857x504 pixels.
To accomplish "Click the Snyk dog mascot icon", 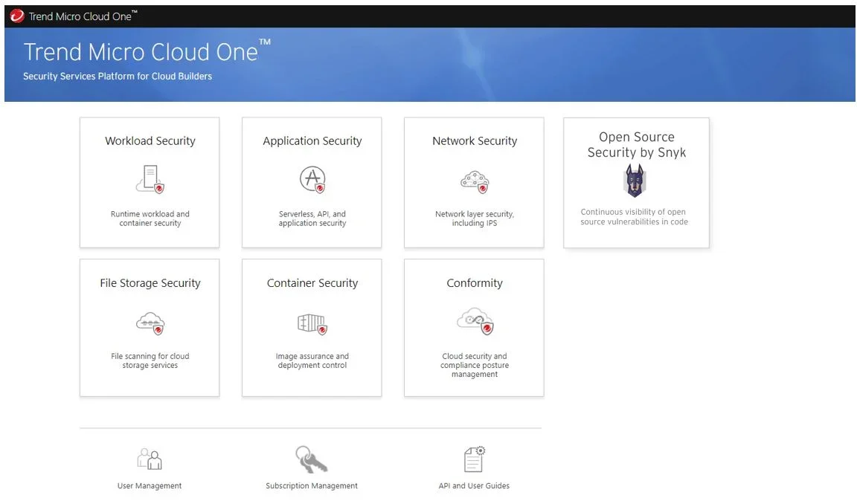I will click(x=635, y=181).
